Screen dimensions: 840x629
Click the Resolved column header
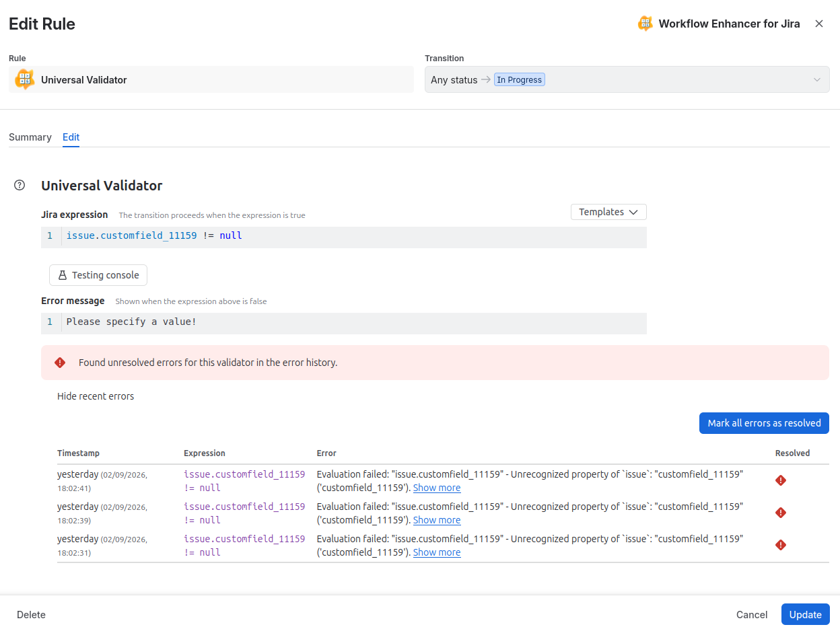pyautogui.click(x=792, y=453)
